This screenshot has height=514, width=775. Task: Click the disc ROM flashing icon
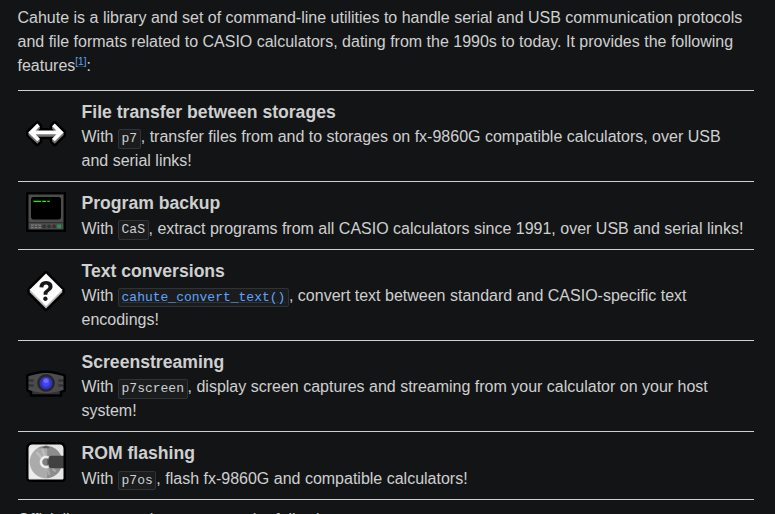point(46,463)
